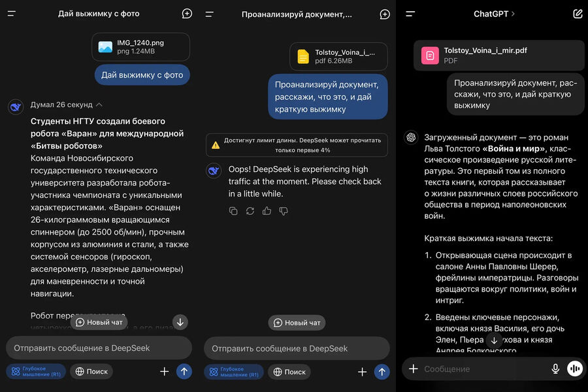Jump to the bottom with the down arrow in the left DeepSeek chat
The image size is (588, 392).
pyautogui.click(x=180, y=322)
